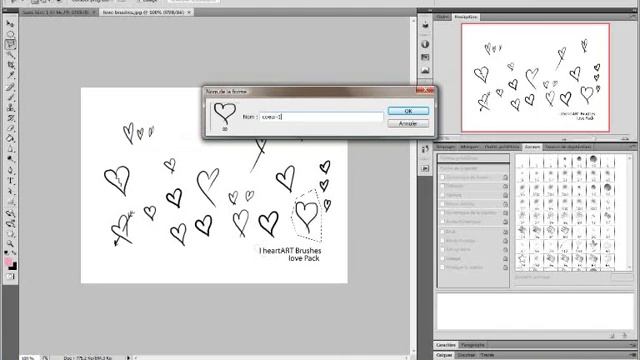Open brush Formes panel options menu
The height and width of the screenshot is (360, 640).
tap(633, 147)
